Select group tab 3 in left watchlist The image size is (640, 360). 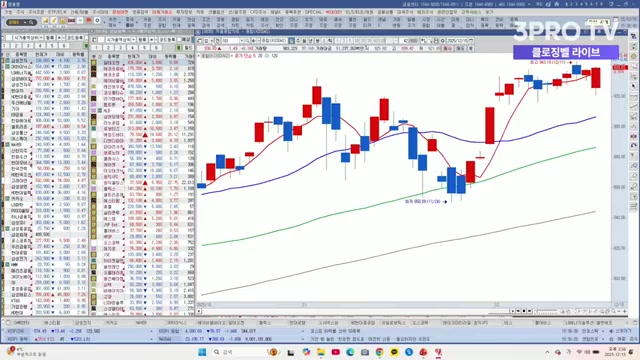[x=28, y=46]
